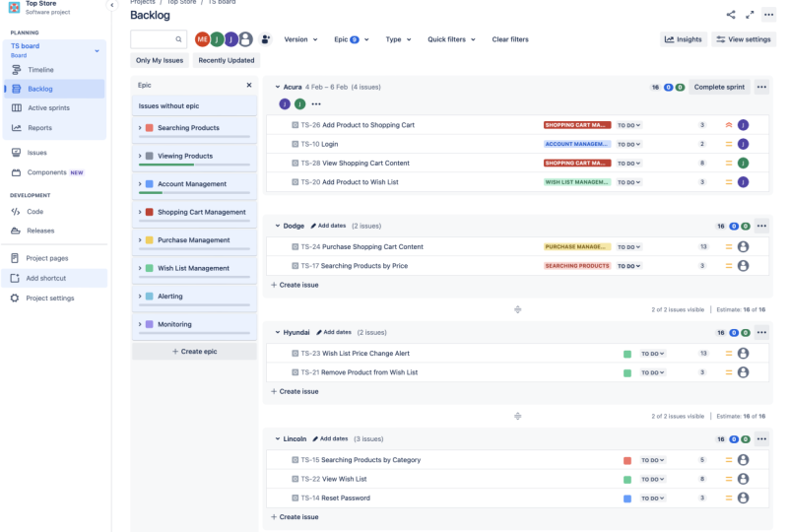Click the drag divider handle below Dodge sprint

click(517, 309)
